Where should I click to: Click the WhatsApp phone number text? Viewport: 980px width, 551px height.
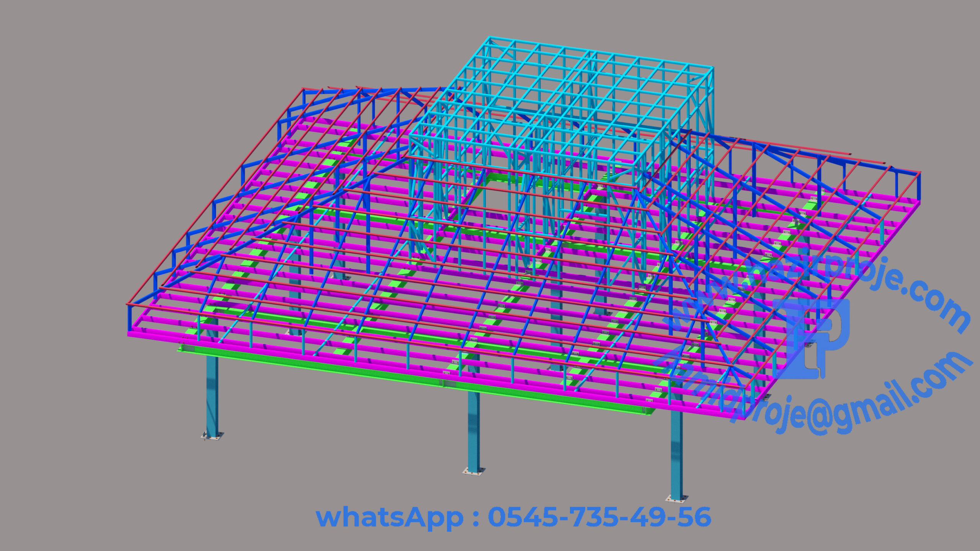click(x=599, y=517)
